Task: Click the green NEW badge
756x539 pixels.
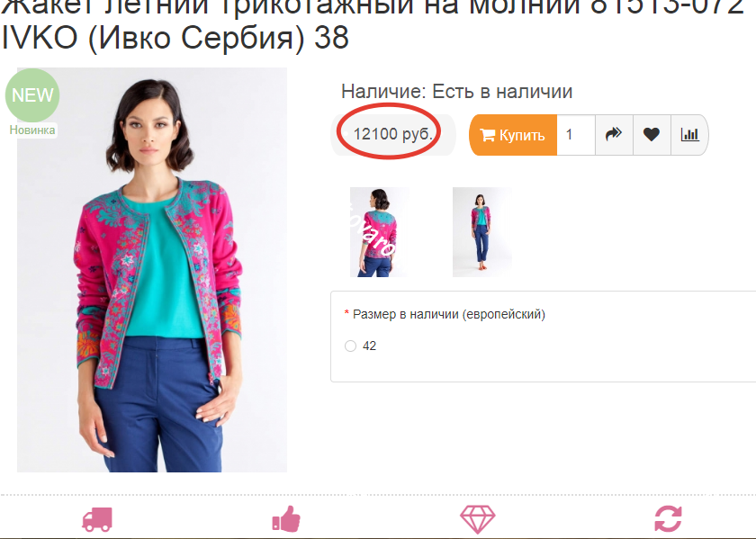Action: [x=32, y=95]
